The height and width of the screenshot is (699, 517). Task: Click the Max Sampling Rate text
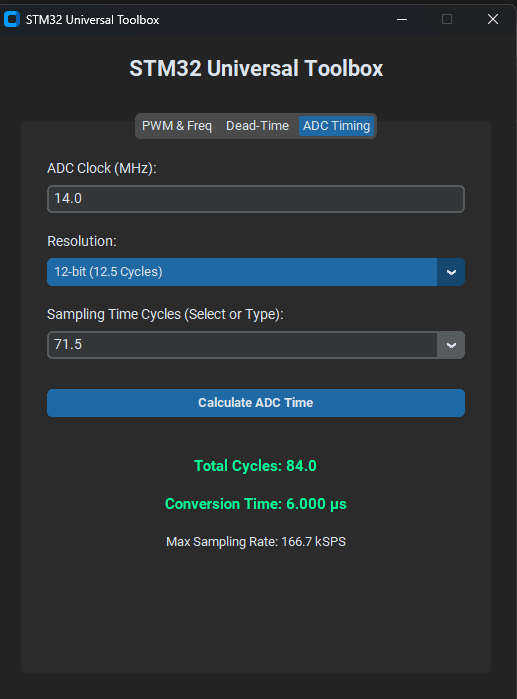pos(256,542)
